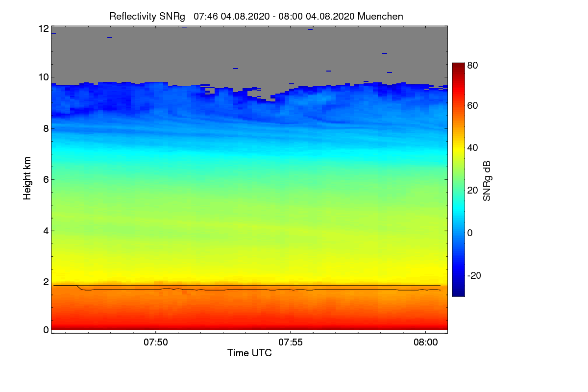588x392 pixels.
Task: Click the y-axis tick label 4
Action: click(46, 231)
